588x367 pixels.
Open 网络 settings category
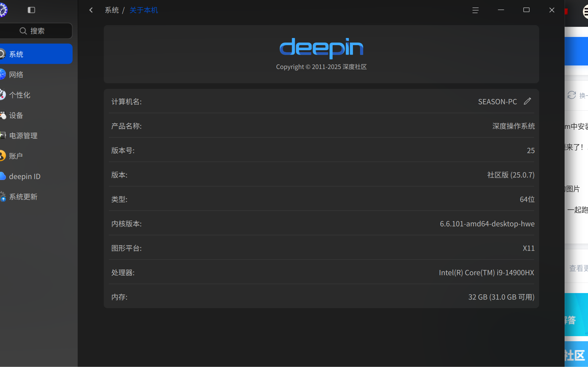(36, 74)
